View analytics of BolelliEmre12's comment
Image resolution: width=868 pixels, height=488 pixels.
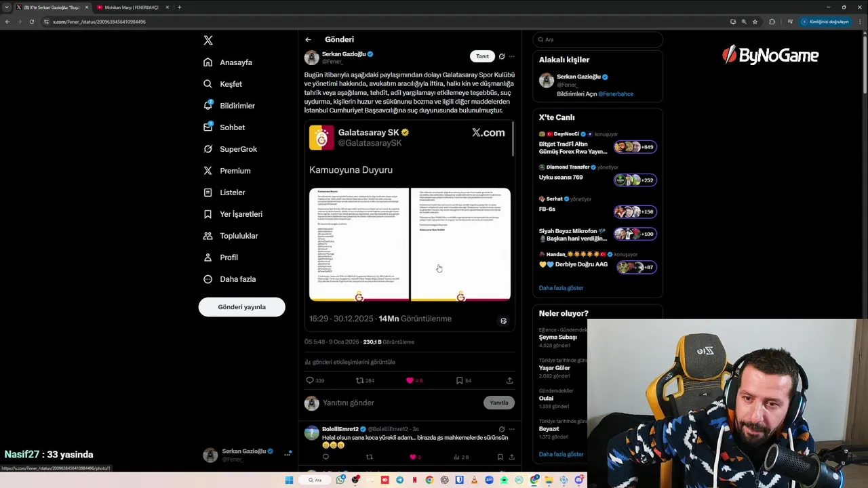(461, 457)
